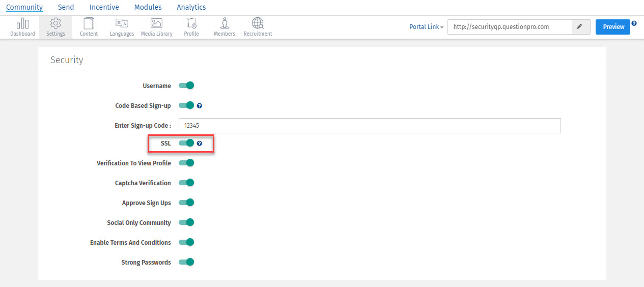Viewport: 644px width, 287px height.
Task: Disable the Captcha Verification toggle
Action: click(187, 183)
